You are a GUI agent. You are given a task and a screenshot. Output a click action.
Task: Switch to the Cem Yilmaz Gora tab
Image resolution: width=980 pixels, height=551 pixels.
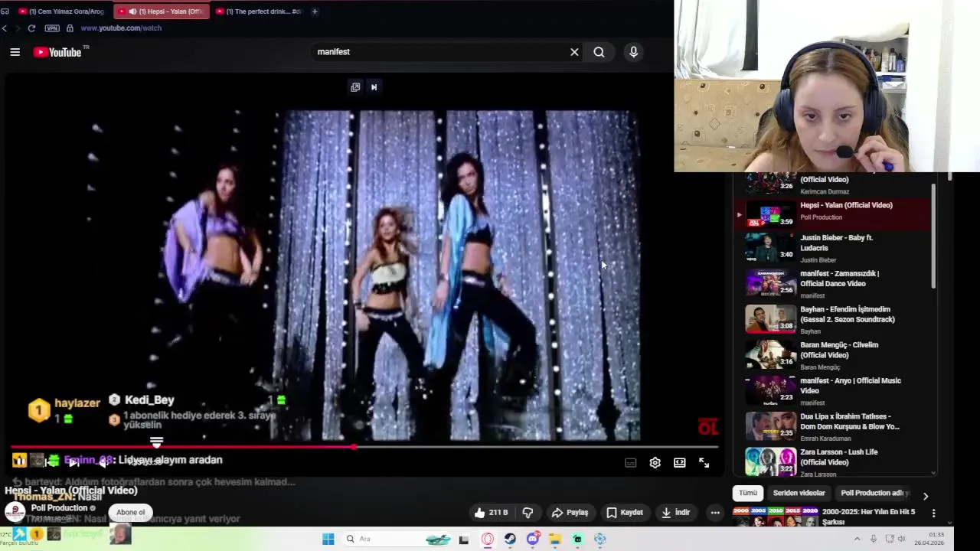[60, 11]
